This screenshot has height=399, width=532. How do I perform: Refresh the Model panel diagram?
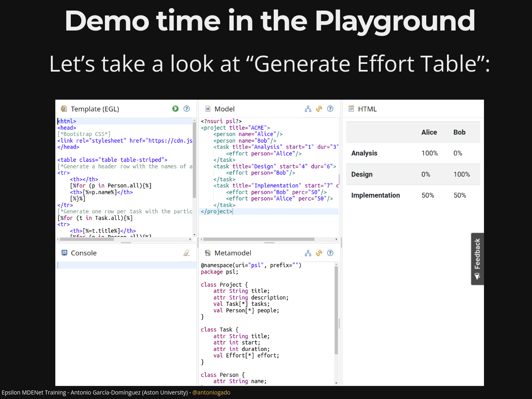point(319,109)
